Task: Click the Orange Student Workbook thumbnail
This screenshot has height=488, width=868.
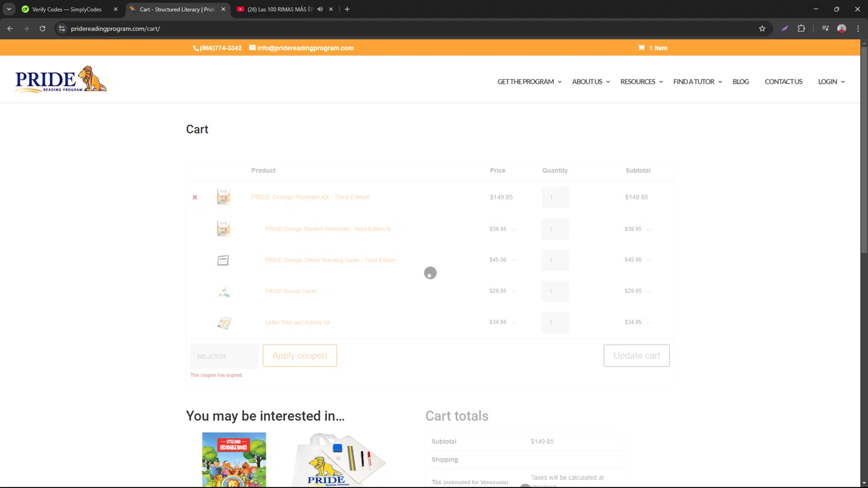Action: [223, 229]
